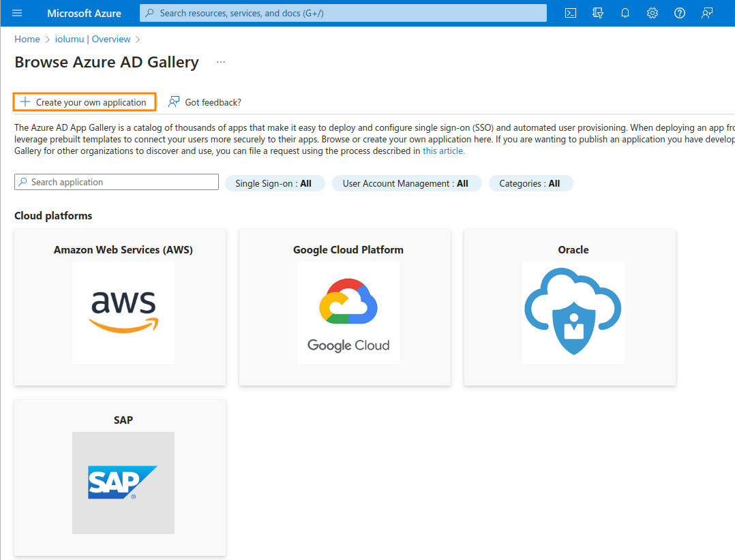Focus the global Azure search box
Viewport: 735px width, 560px height.
pos(343,13)
